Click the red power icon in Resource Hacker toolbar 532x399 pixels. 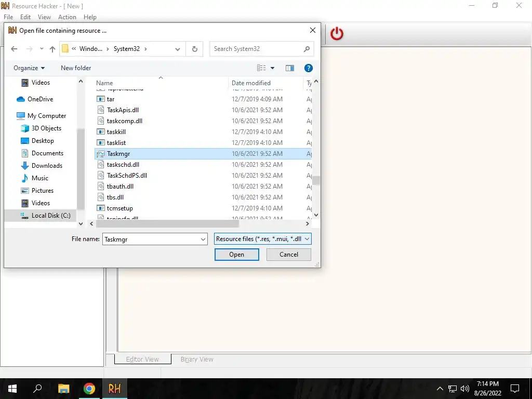click(x=337, y=34)
